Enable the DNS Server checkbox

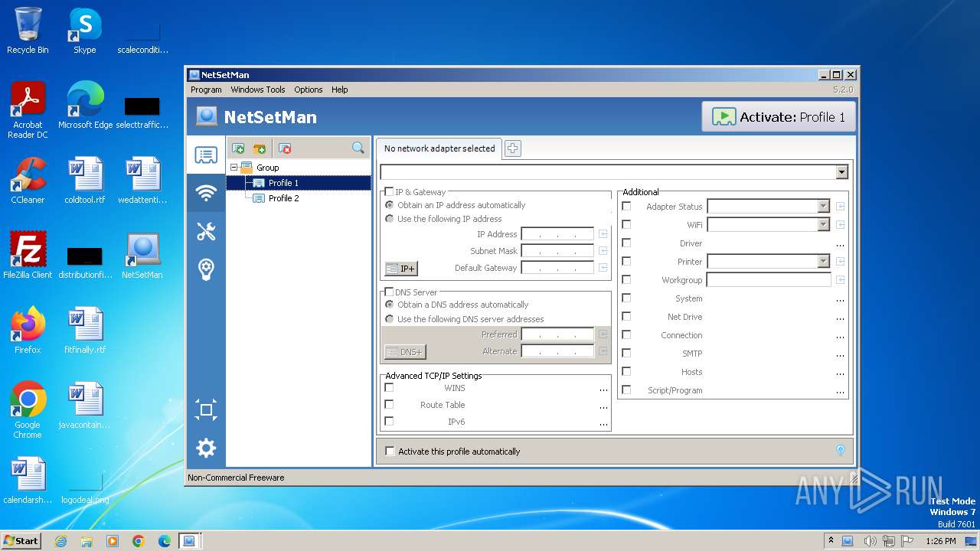click(x=389, y=292)
